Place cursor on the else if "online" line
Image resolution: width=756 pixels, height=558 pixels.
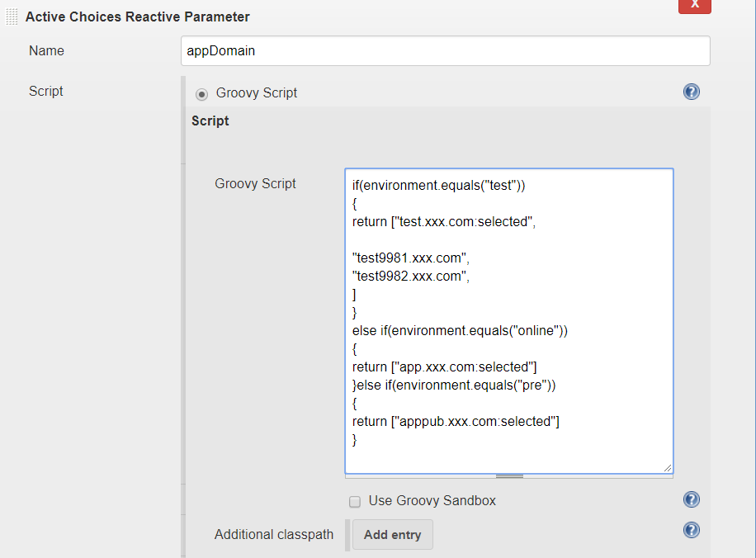(460, 330)
